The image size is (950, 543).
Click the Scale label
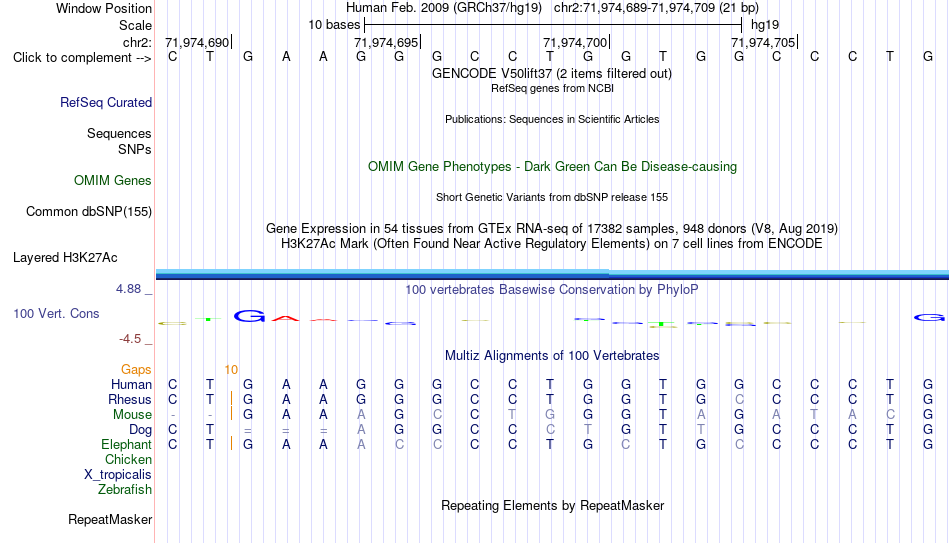pyautogui.click(x=135, y=25)
